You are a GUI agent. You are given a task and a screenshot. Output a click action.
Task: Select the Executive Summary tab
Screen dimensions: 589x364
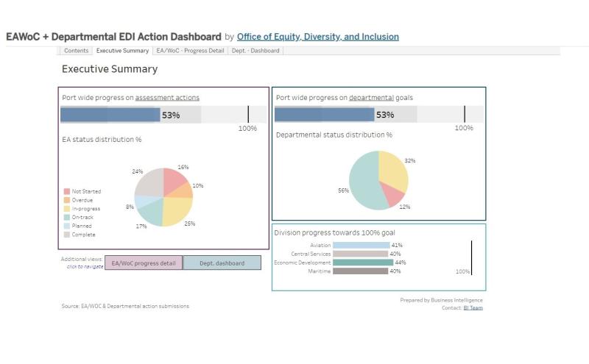tap(122, 51)
